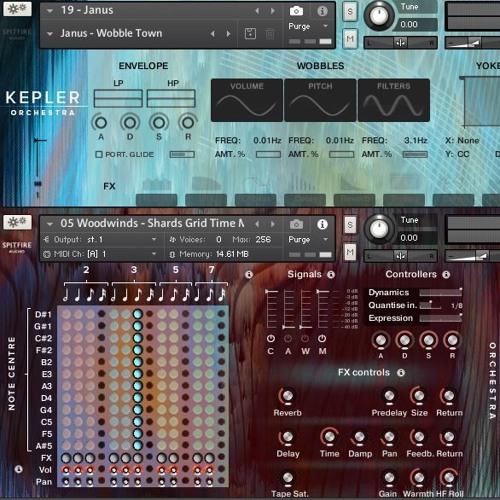The image size is (500, 500).
Task: Click the save preset icon in Janus header
Action: tap(250, 34)
